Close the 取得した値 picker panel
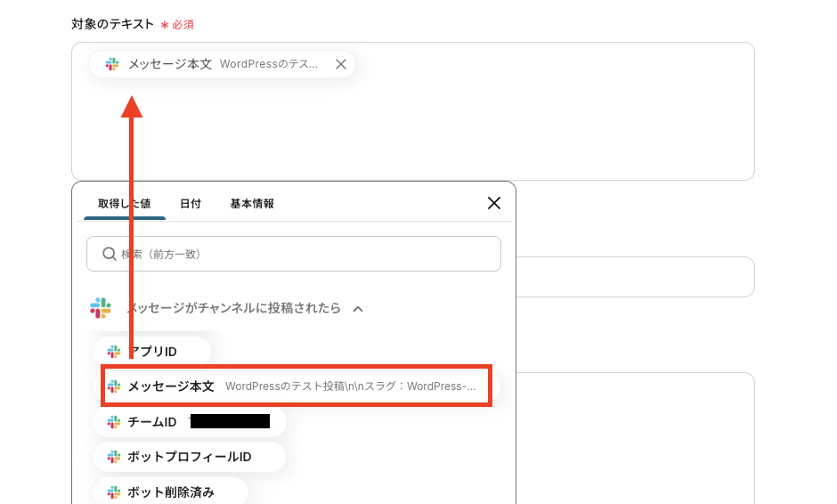 click(x=494, y=203)
